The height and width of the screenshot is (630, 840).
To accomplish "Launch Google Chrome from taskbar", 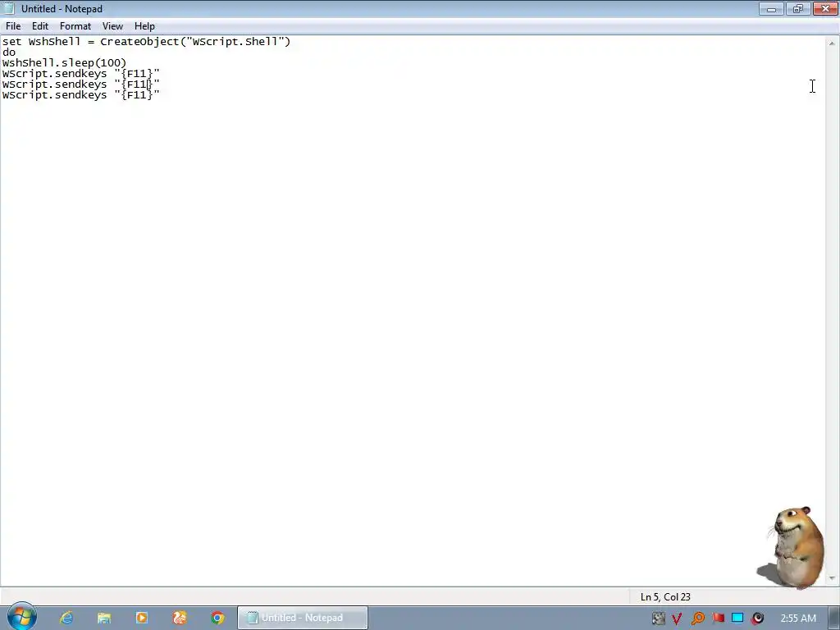I will click(x=217, y=618).
